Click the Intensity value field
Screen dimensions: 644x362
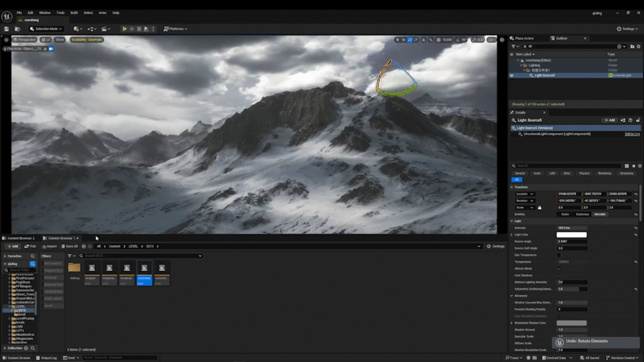pos(572,228)
